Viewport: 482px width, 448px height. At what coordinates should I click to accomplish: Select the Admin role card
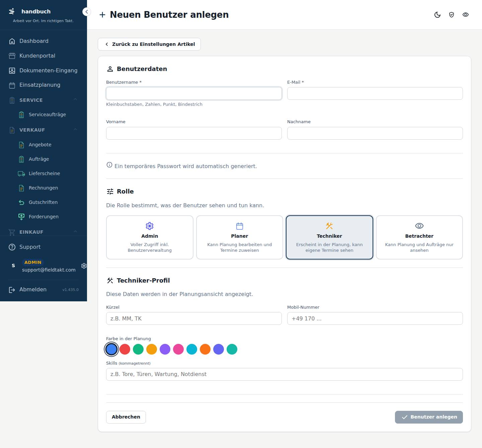click(x=150, y=237)
